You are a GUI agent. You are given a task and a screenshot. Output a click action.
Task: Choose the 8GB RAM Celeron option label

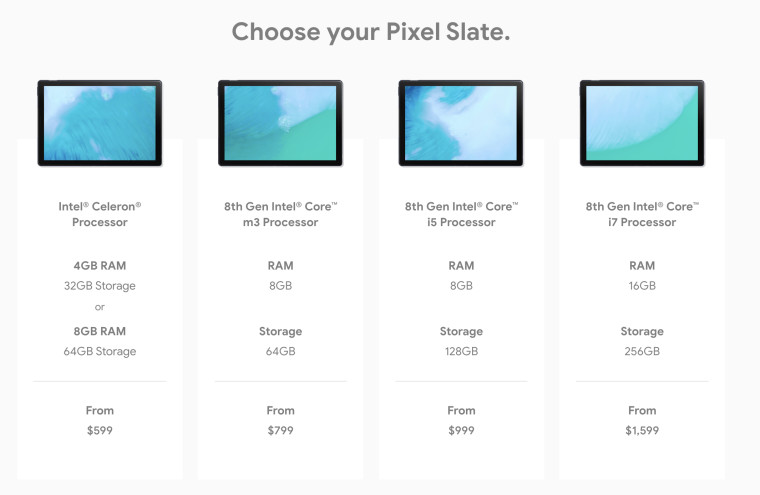click(x=100, y=331)
